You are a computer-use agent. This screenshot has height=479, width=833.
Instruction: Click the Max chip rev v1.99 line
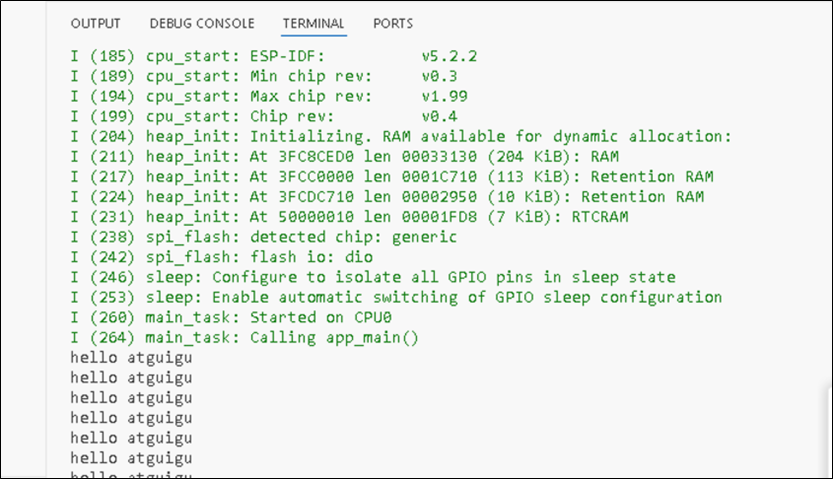pos(273,95)
